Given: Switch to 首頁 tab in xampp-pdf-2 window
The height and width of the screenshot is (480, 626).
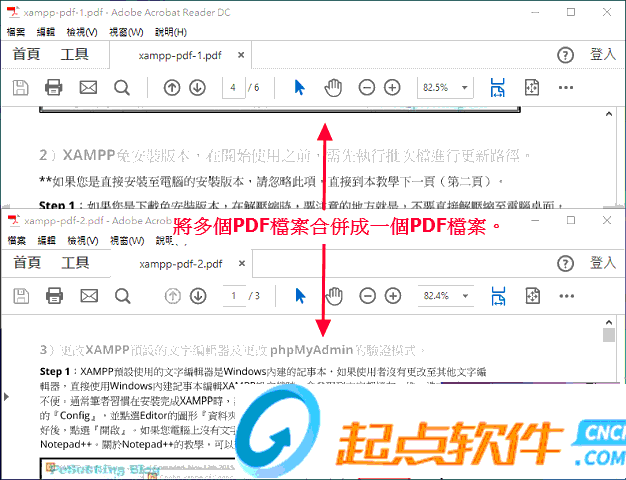Looking at the screenshot, I should pyautogui.click(x=27, y=262).
